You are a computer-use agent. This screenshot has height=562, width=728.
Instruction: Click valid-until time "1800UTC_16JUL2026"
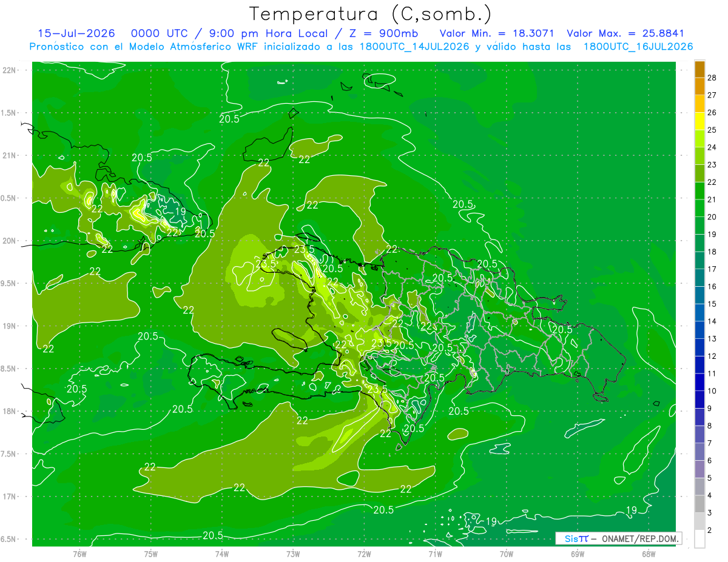click(x=638, y=47)
